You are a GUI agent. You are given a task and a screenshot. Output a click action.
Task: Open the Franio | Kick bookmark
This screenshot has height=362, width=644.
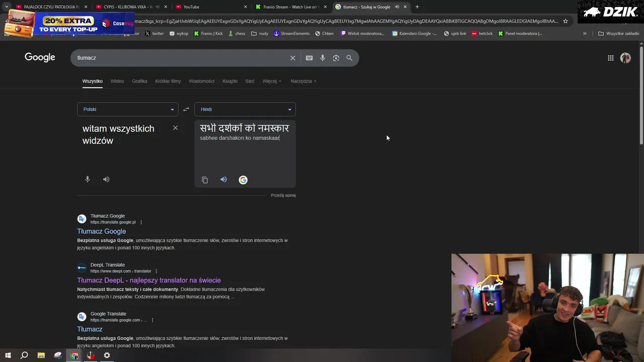click(208, 34)
